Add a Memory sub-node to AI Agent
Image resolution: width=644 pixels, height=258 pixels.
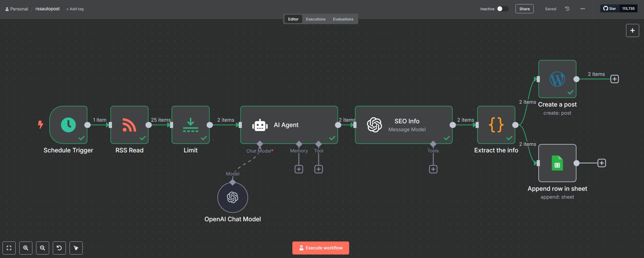click(299, 169)
